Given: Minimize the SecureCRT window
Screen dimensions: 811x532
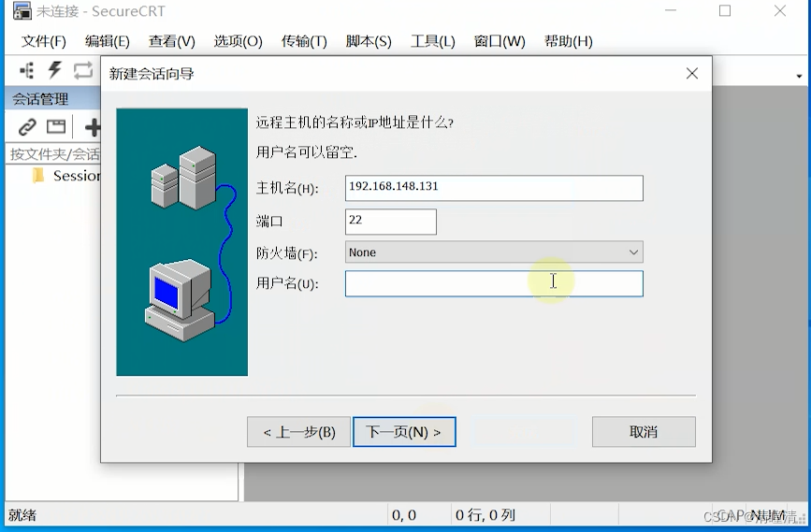Looking at the screenshot, I should 671,11.
